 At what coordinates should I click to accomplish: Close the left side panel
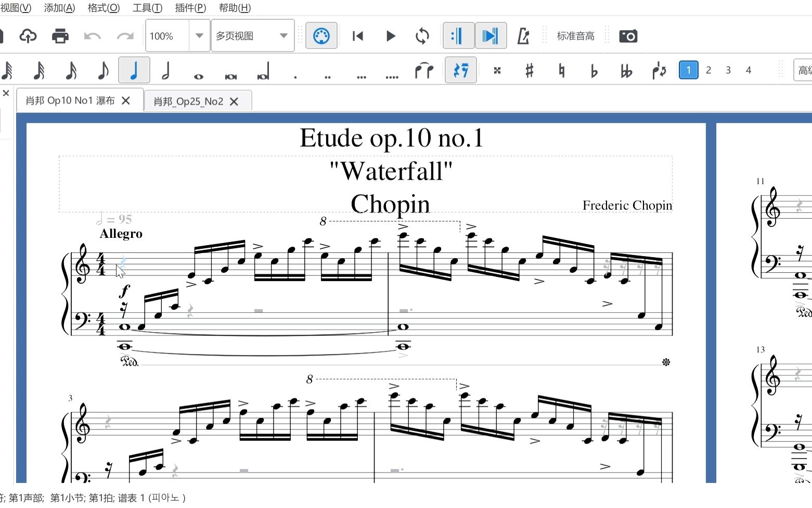[6, 93]
